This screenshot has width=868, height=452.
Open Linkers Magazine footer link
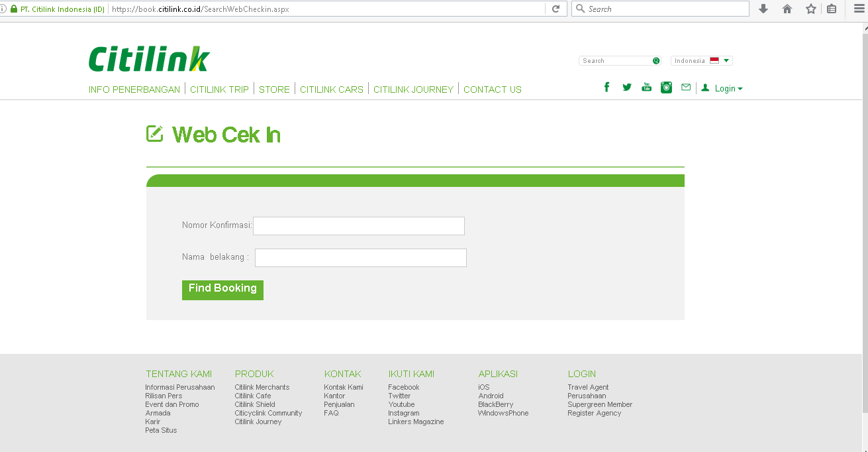coord(416,422)
